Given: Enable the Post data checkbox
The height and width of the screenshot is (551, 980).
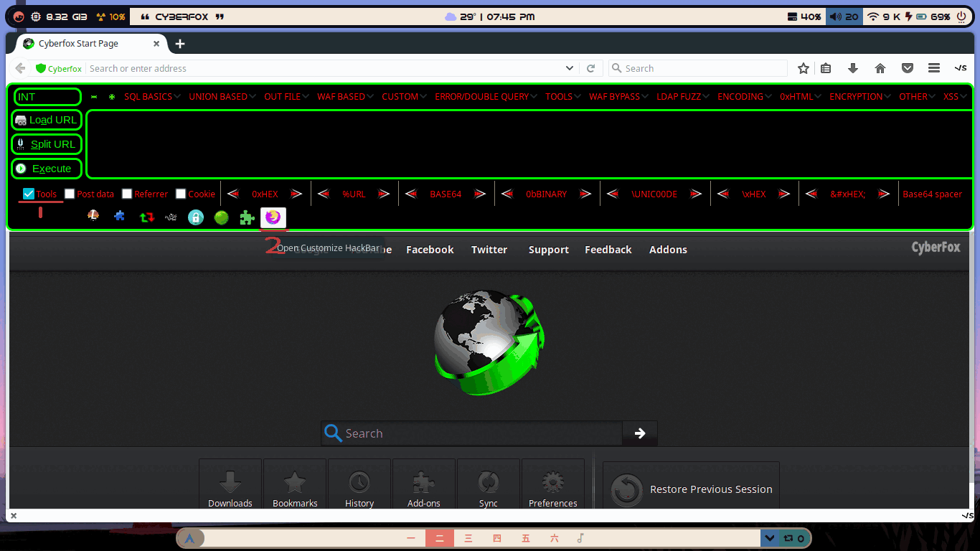Looking at the screenshot, I should (70, 194).
